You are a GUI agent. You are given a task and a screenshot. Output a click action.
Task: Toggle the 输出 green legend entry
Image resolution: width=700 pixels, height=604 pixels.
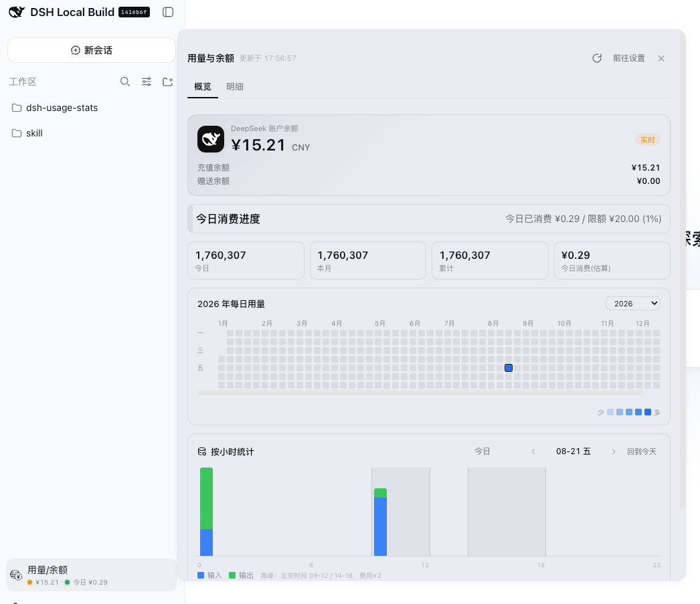pyautogui.click(x=241, y=575)
